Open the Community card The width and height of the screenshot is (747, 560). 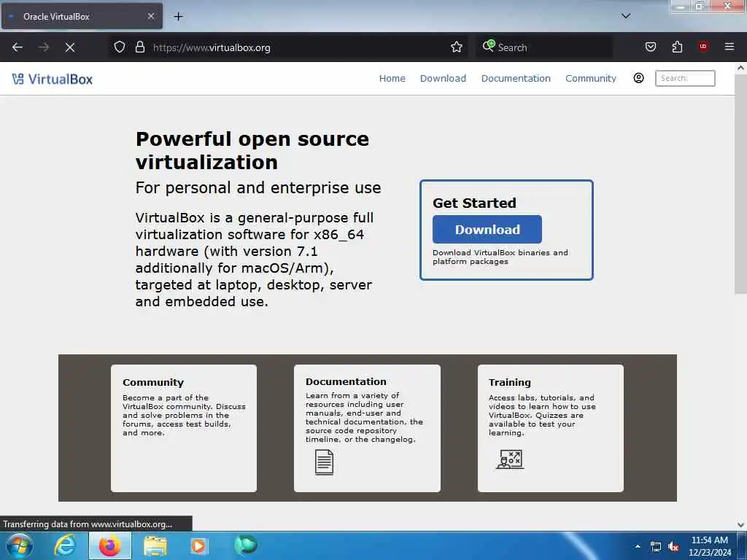pos(184,428)
